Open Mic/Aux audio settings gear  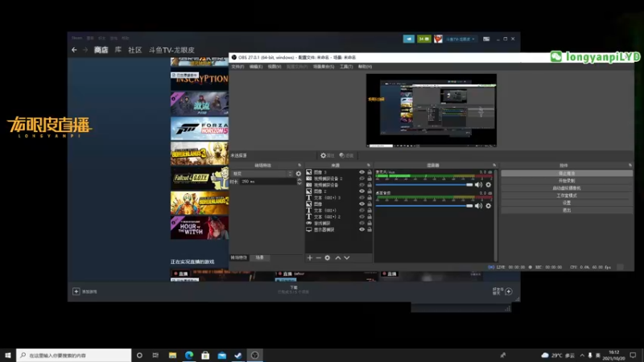[x=489, y=185]
